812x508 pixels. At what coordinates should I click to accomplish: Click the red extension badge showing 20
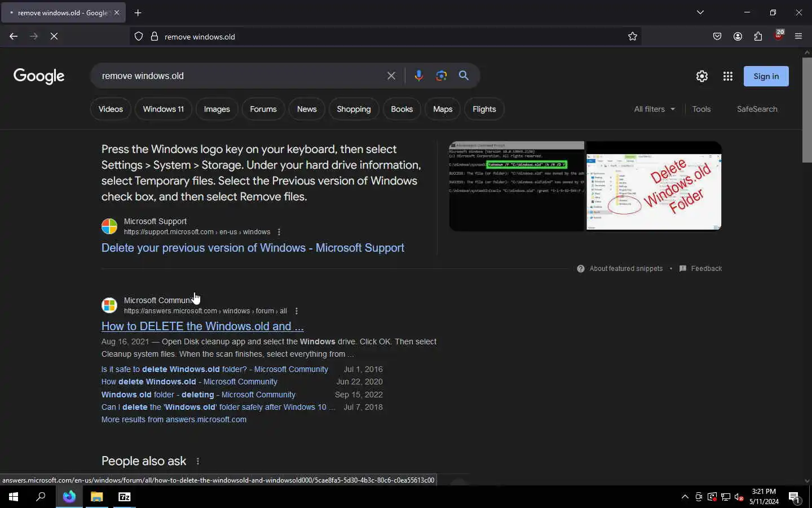(778, 35)
